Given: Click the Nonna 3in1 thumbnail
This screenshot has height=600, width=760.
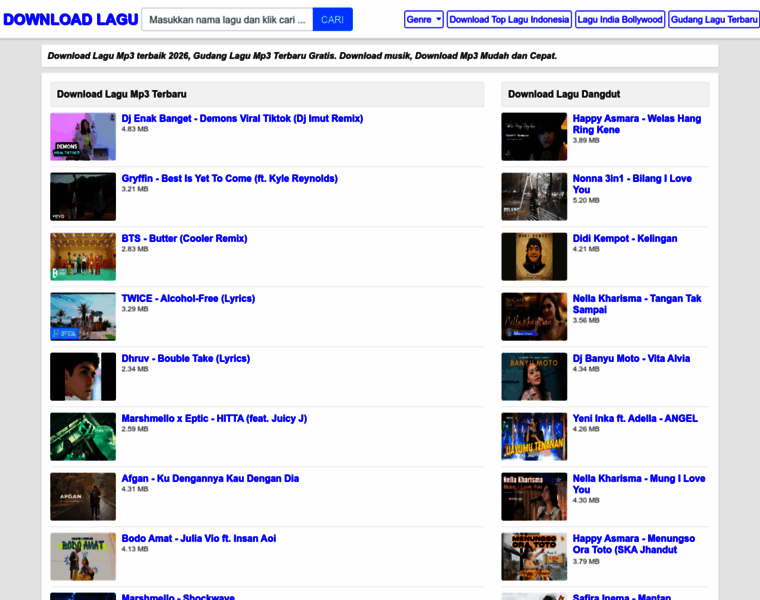Looking at the screenshot, I should pos(534,197).
